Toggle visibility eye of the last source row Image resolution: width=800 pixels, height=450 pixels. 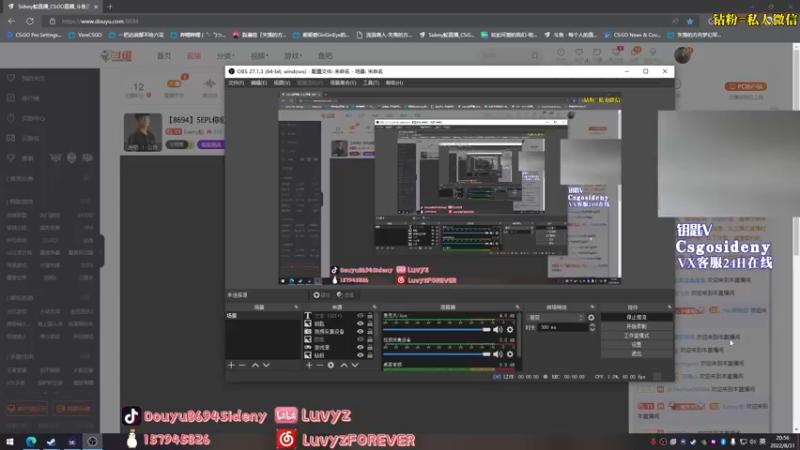point(360,355)
